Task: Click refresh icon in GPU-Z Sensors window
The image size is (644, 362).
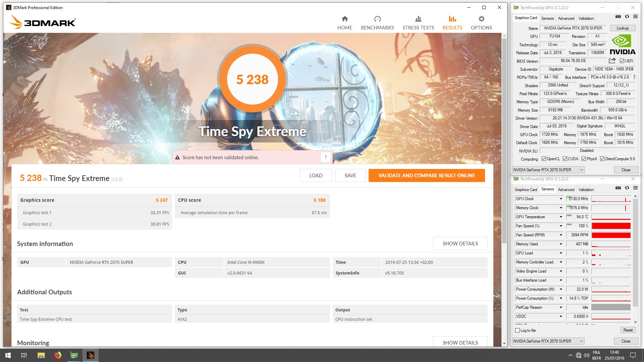Action: [x=627, y=188]
